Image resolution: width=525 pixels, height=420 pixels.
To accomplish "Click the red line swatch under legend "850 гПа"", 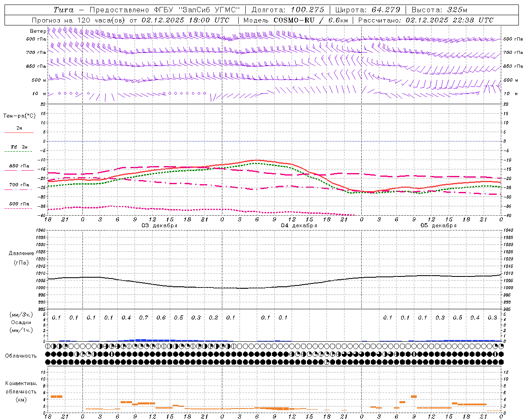I will 19,170.
